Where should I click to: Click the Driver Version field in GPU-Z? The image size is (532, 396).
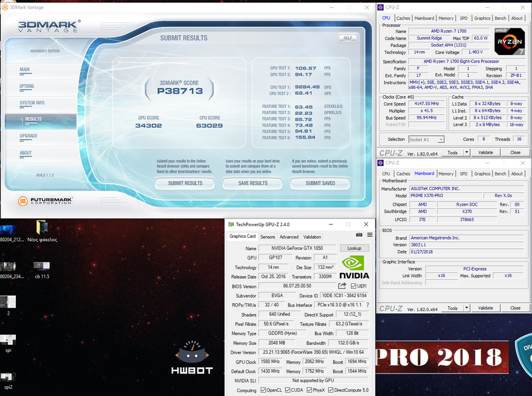coord(313,352)
